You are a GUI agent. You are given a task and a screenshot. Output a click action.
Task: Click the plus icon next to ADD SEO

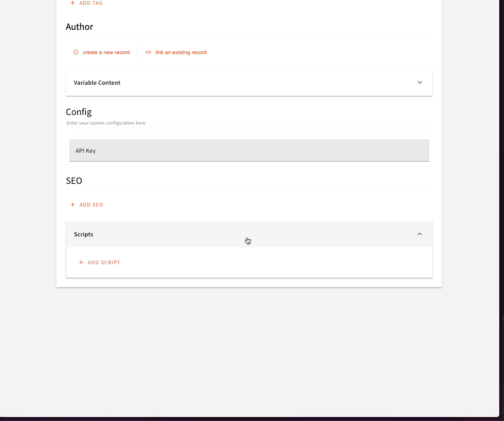click(x=73, y=205)
